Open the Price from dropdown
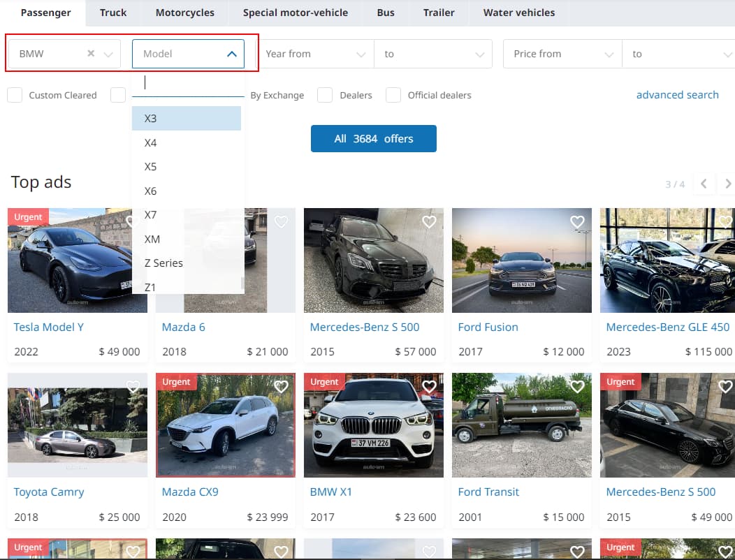Screen dimensions: 735x560 [x=562, y=54]
